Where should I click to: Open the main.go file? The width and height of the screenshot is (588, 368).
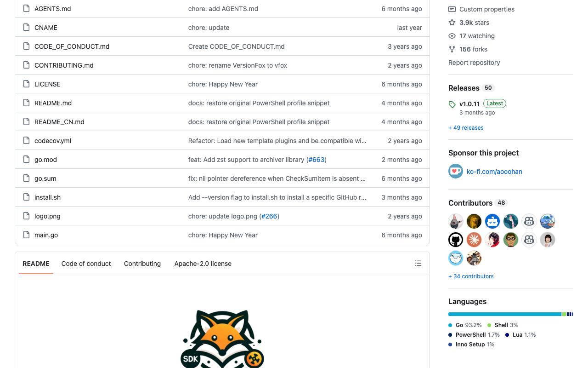pos(46,235)
